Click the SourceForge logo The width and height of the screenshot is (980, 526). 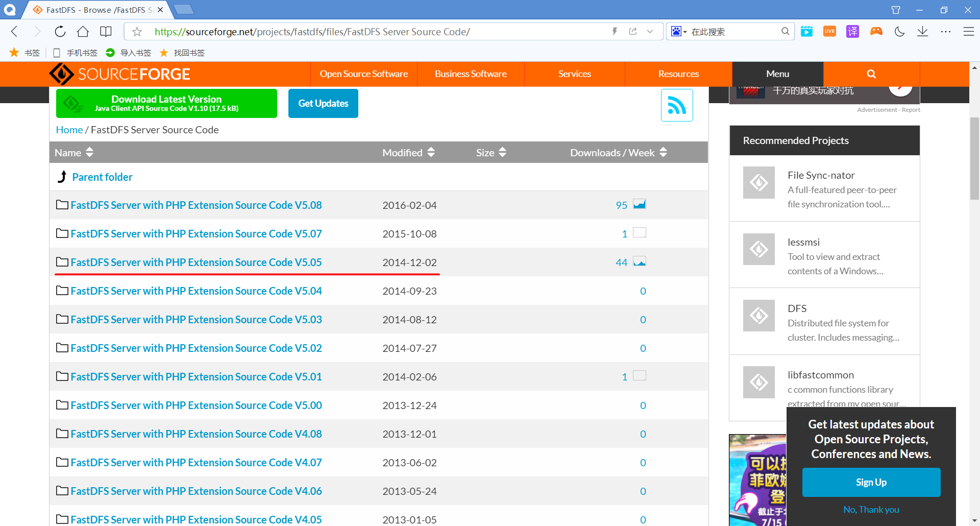(x=120, y=74)
